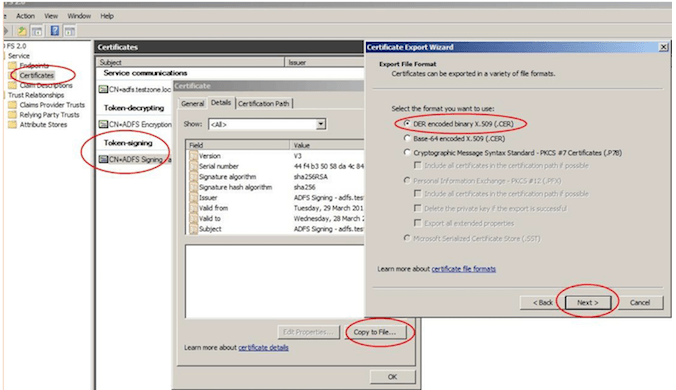The image size is (676, 390).
Task: Click the Copy to File... button
Action: 375,332
